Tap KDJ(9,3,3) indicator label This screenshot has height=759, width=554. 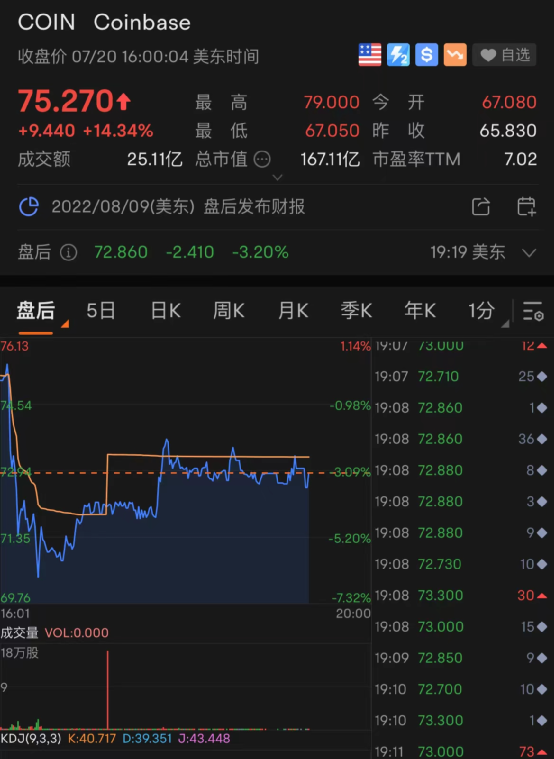coord(31,738)
